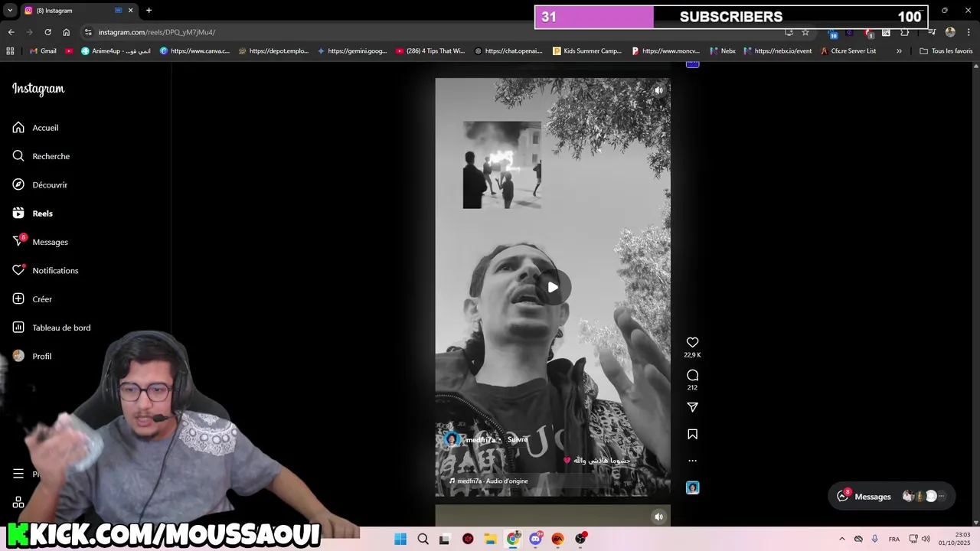The height and width of the screenshot is (551, 980).
Task: Click the hamburger menu icon in the sidebar
Action: (18, 474)
